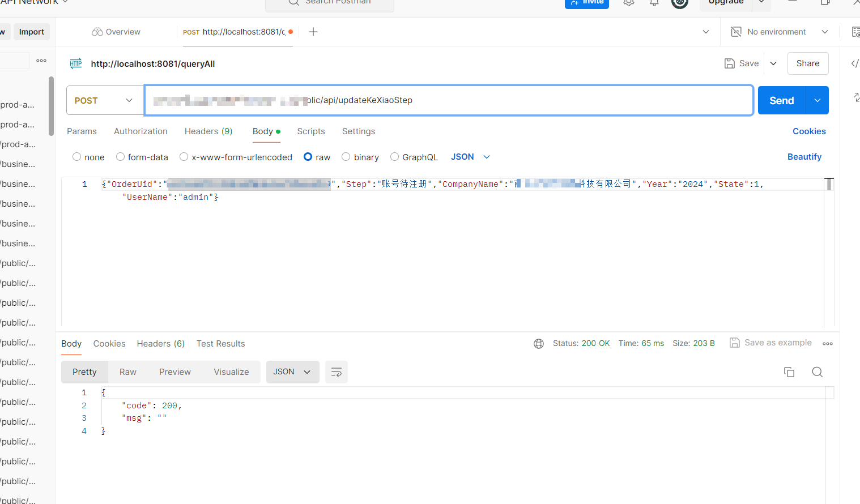Switch response view to Visualize
This screenshot has width=860, height=504.
(x=231, y=372)
